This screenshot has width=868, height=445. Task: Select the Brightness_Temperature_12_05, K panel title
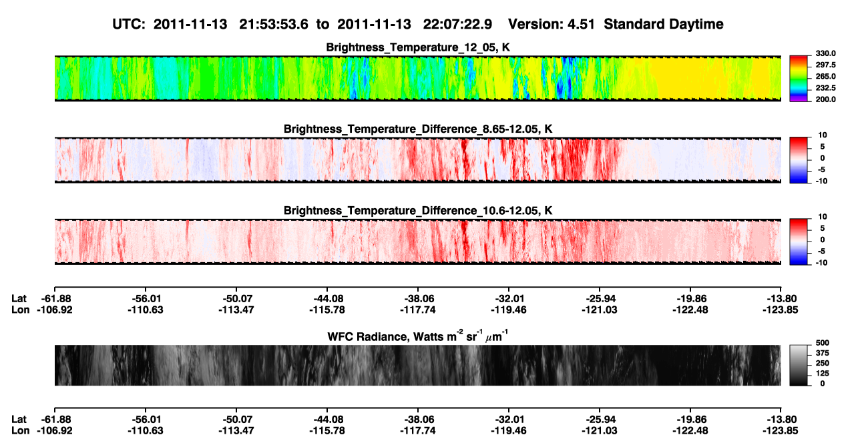click(x=418, y=47)
